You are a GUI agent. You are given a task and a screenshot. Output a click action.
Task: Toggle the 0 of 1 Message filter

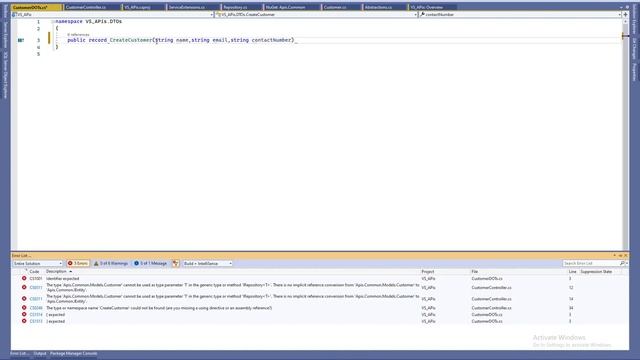tap(151, 263)
